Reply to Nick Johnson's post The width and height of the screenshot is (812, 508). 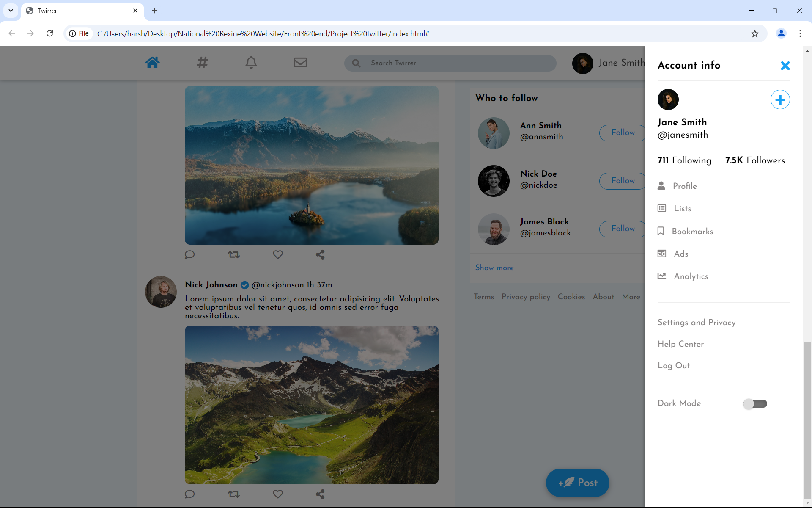click(189, 494)
